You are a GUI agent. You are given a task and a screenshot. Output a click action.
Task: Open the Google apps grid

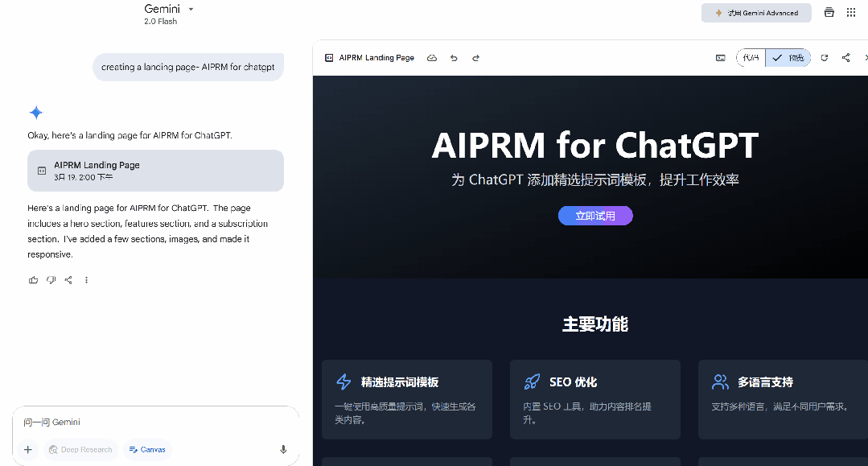(851, 13)
